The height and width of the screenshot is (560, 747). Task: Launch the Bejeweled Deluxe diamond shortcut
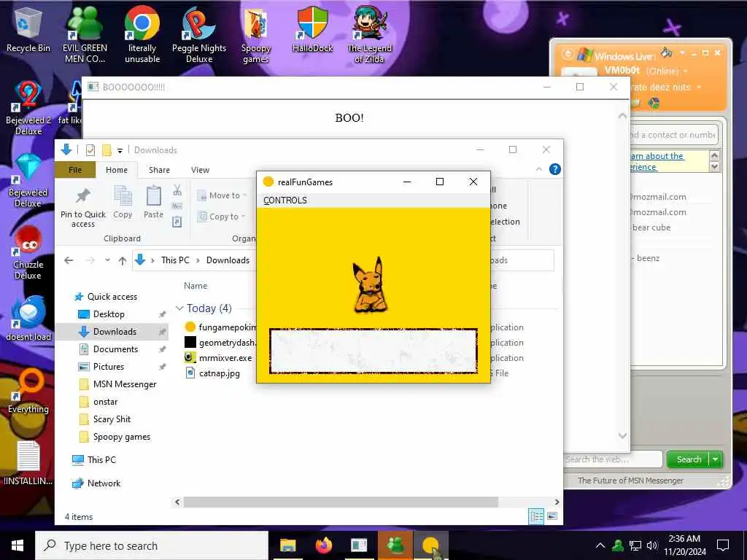point(28,181)
